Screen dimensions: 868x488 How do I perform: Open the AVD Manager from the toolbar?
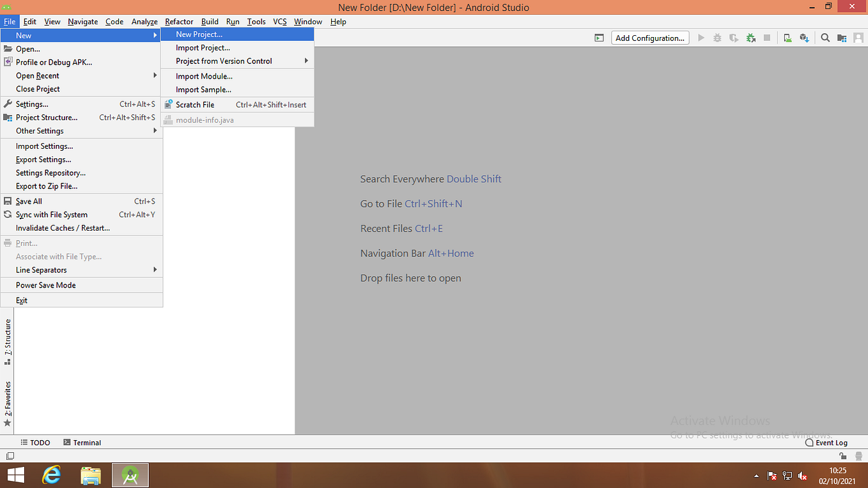click(x=787, y=38)
